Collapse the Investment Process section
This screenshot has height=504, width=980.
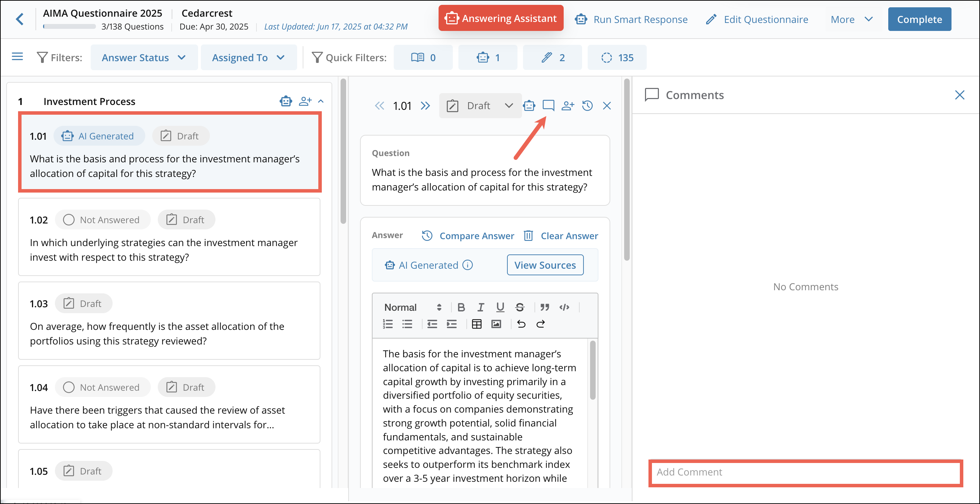pos(321,101)
